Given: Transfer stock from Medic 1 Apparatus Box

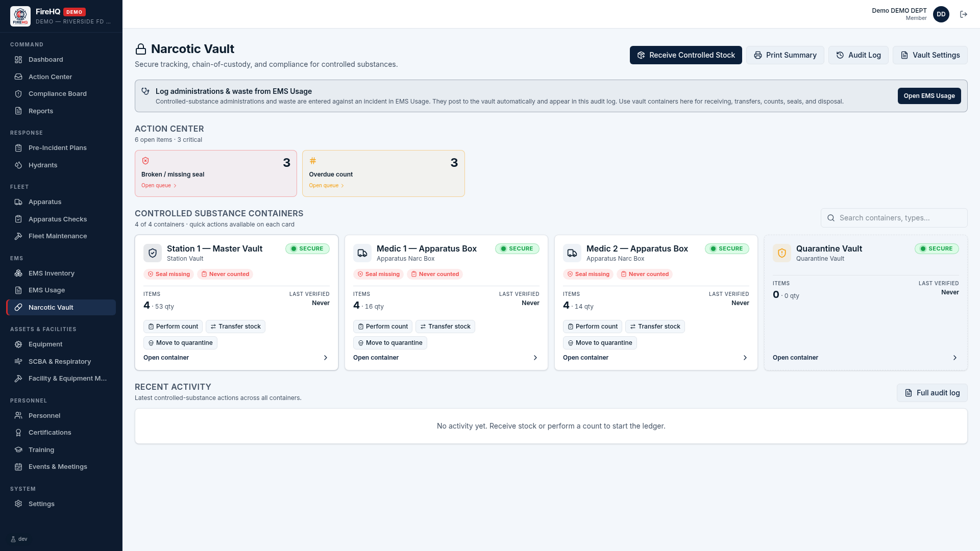Looking at the screenshot, I should [x=445, y=327].
